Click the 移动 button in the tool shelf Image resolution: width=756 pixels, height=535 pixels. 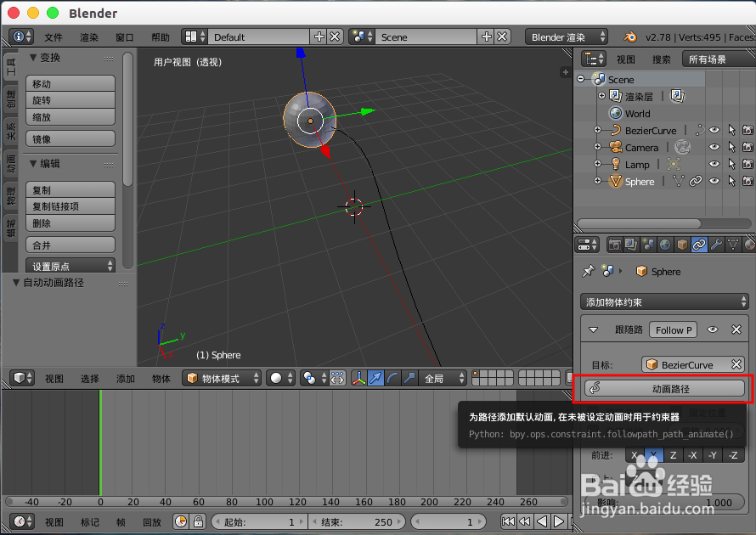point(70,82)
